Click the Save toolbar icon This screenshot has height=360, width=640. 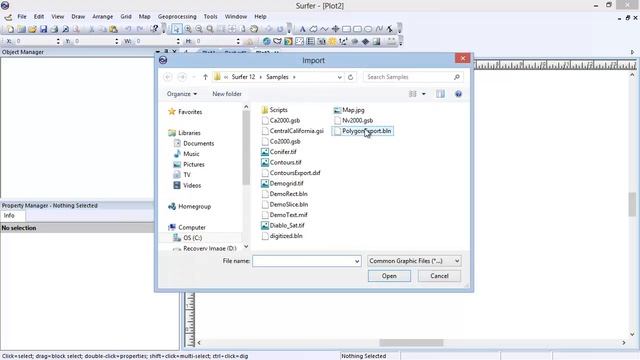[x=43, y=29]
